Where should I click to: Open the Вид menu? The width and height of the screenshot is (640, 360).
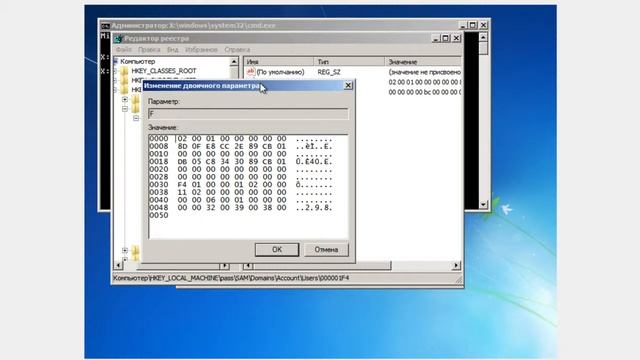pos(173,49)
